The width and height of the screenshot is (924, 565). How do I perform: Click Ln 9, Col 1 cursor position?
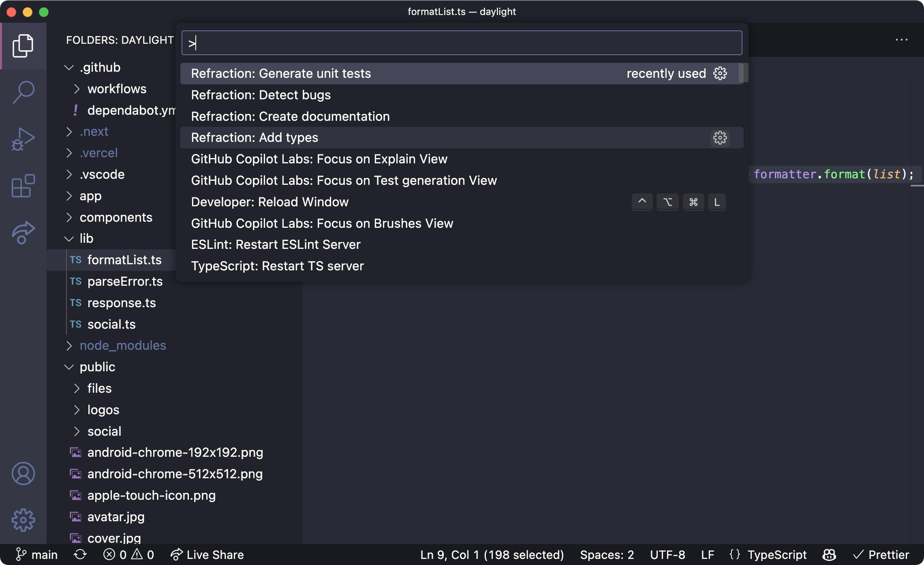click(492, 554)
